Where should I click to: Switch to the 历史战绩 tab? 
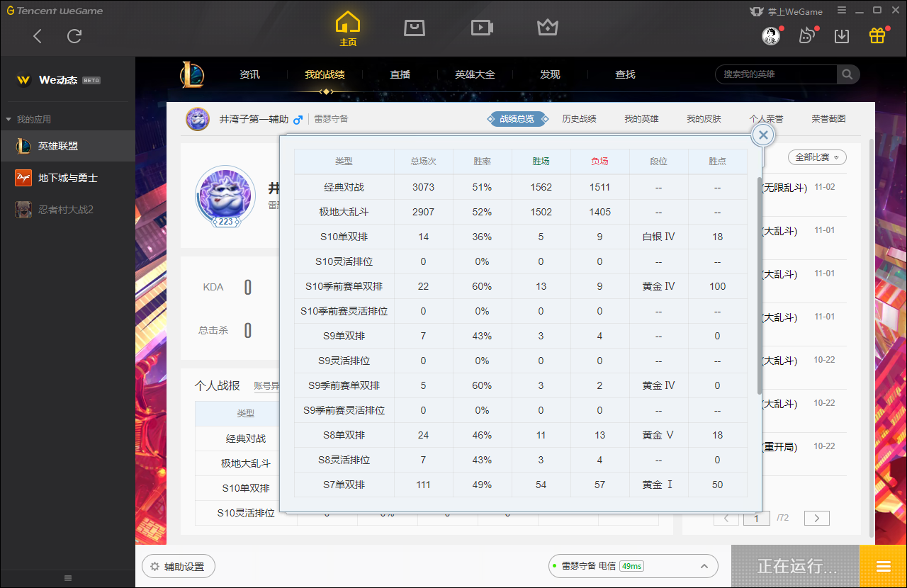point(579,118)
